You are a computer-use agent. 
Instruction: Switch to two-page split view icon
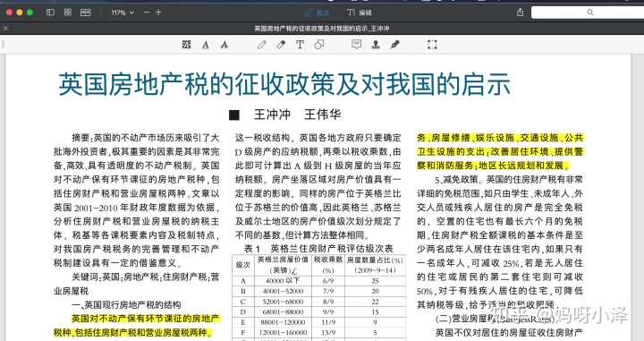tap(86, 13)
